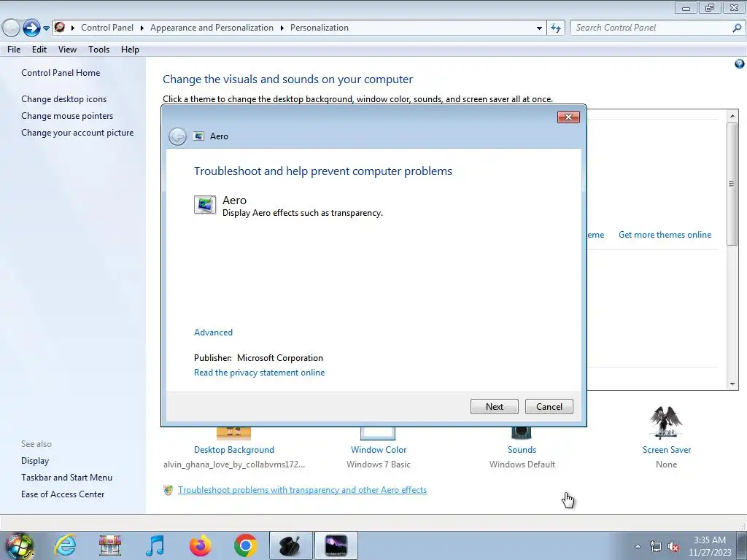Screen dimensions: 747x560
Task: Open the Windows Start orb
Action: coord(20,545)
